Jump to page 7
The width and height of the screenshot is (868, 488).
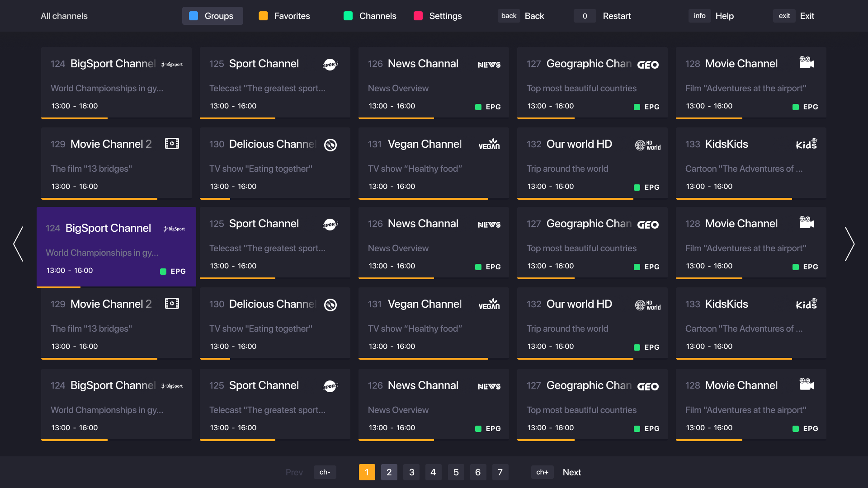(500, 472)
